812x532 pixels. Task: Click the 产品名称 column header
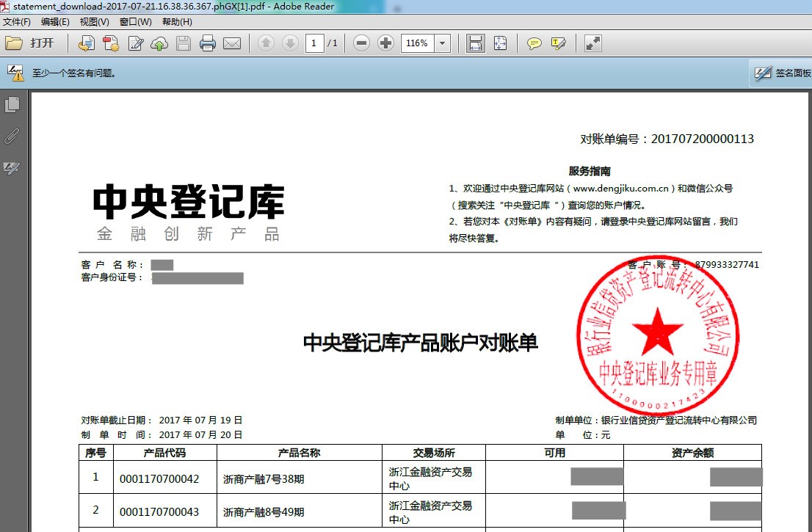coord(300,453)
